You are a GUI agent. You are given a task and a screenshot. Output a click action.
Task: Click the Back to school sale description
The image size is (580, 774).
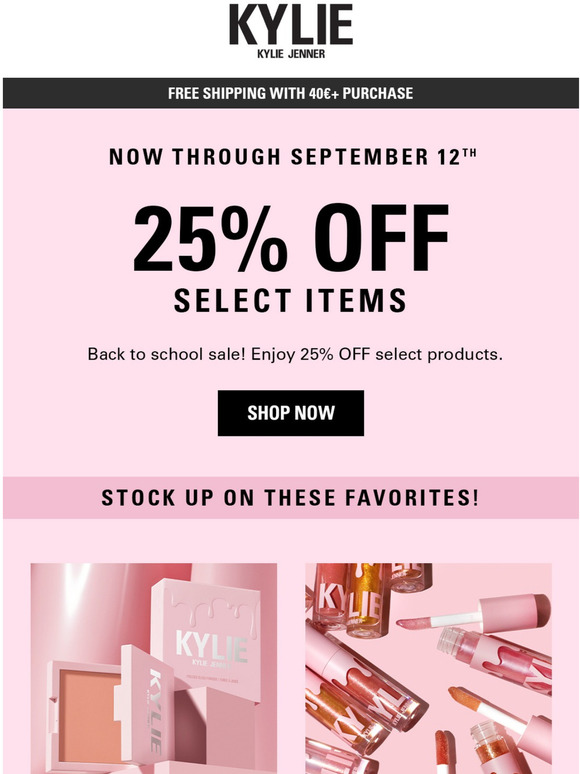pyautogui.click(x=295, y=354)
